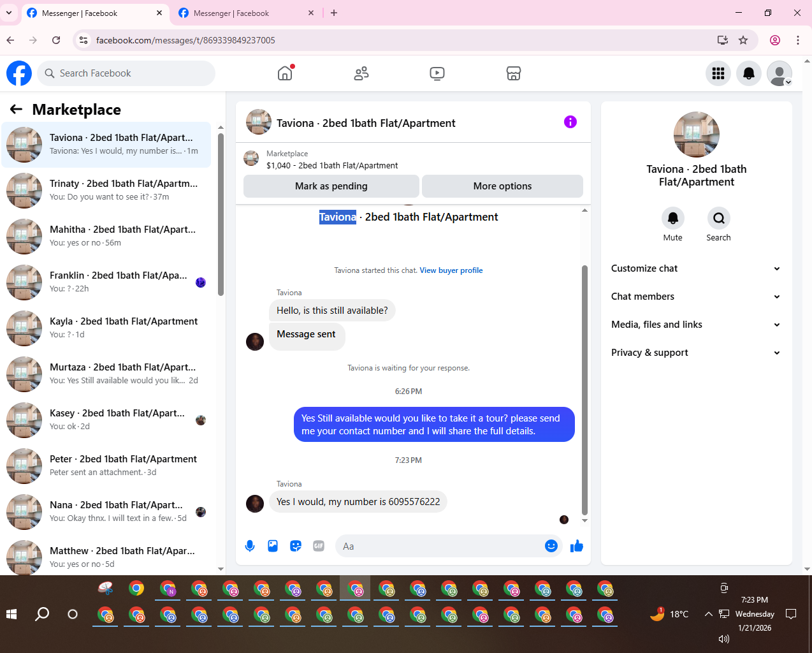Open Friends icon in top navigation
The height and width of the screenshot is (653, 812).
click(361, 73)
